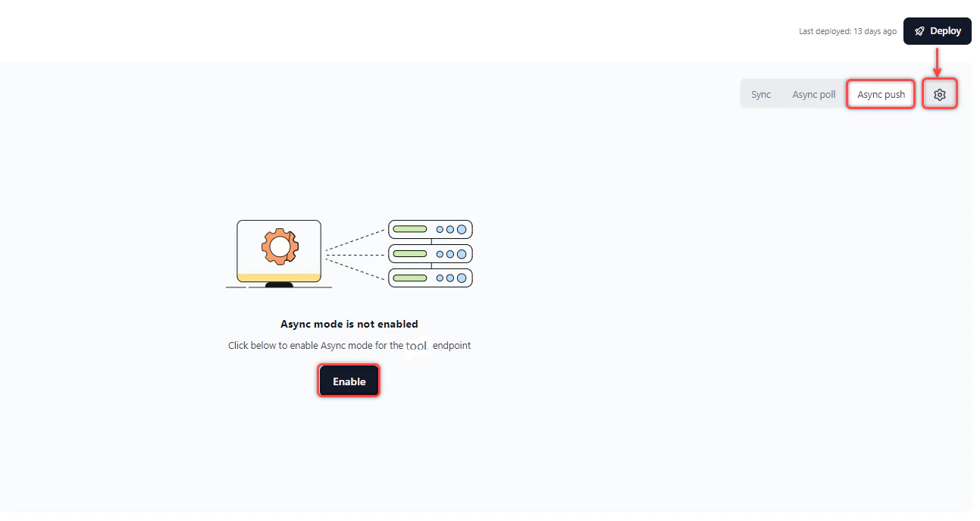Switch to the Sync tab
The image size is (980, 521).
pyautogui.click(x=760, y=93)
